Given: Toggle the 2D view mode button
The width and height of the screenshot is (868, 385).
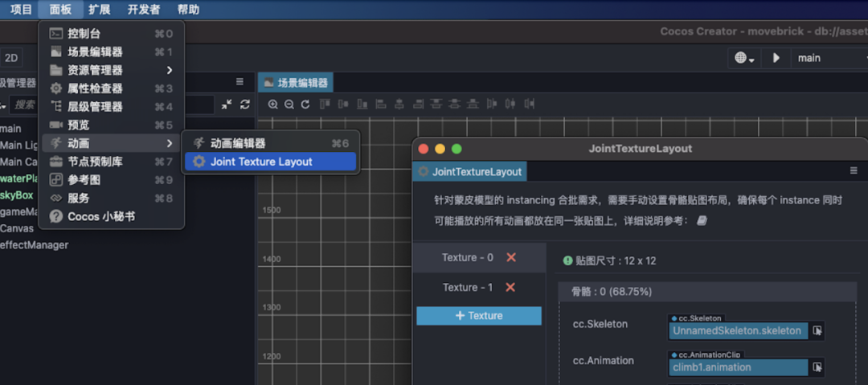Looking at the screenshot, I should tap(11, 58).
